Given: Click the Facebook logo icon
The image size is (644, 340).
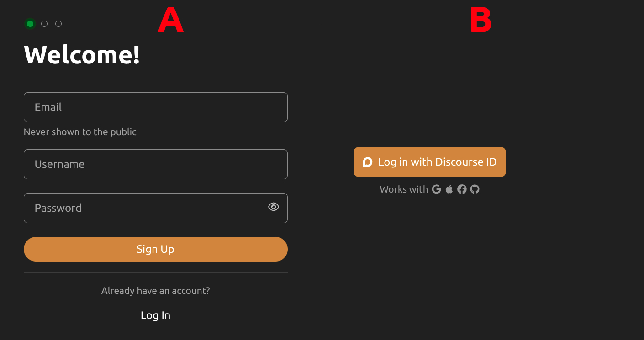Looking at the screenshot, I should [x=462, y=189].
